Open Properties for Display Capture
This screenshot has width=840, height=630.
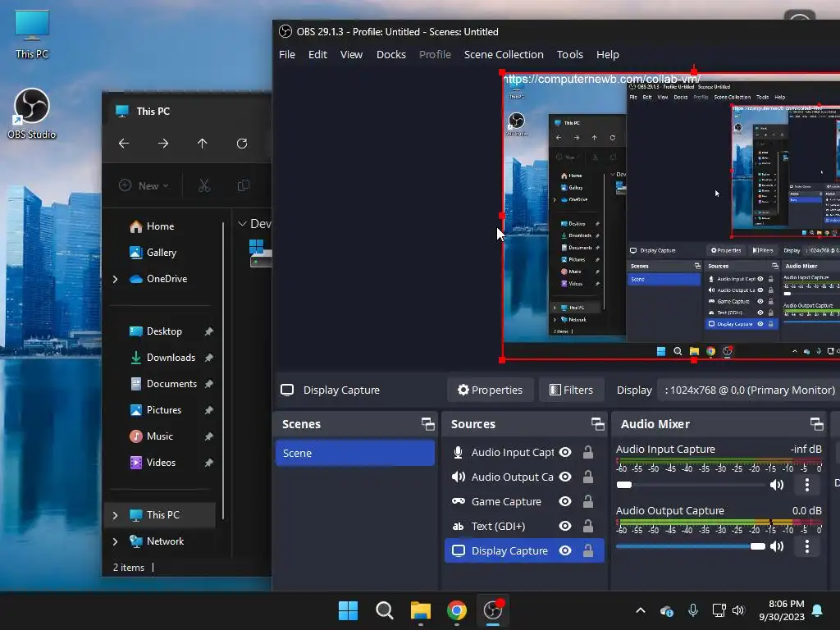[491, 390]
